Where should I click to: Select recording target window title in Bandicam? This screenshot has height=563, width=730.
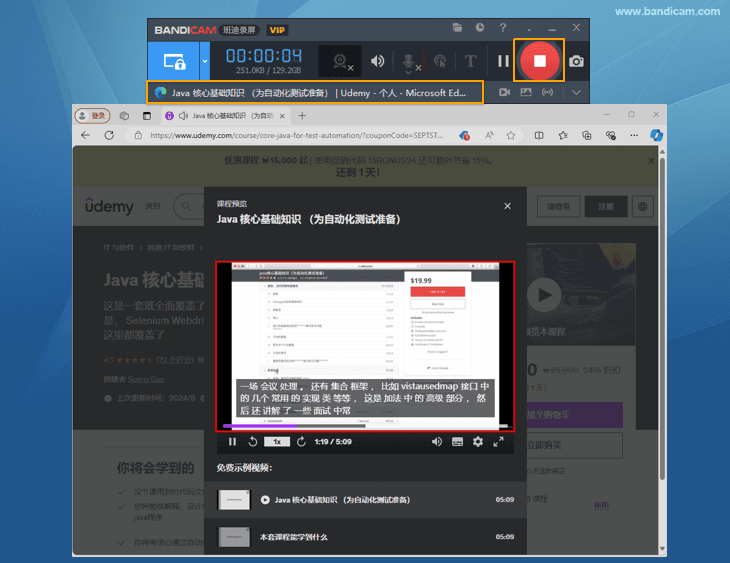click(x=315, y=92)
